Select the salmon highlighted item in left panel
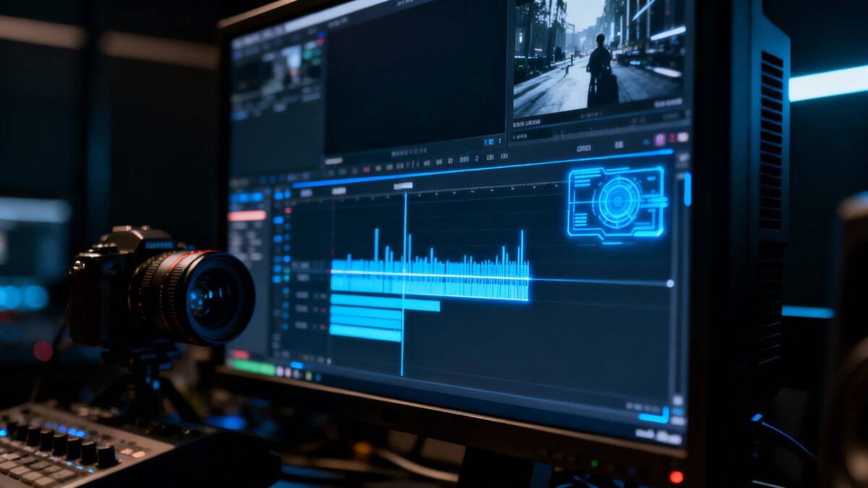868x488 pixels. point(247,215)
